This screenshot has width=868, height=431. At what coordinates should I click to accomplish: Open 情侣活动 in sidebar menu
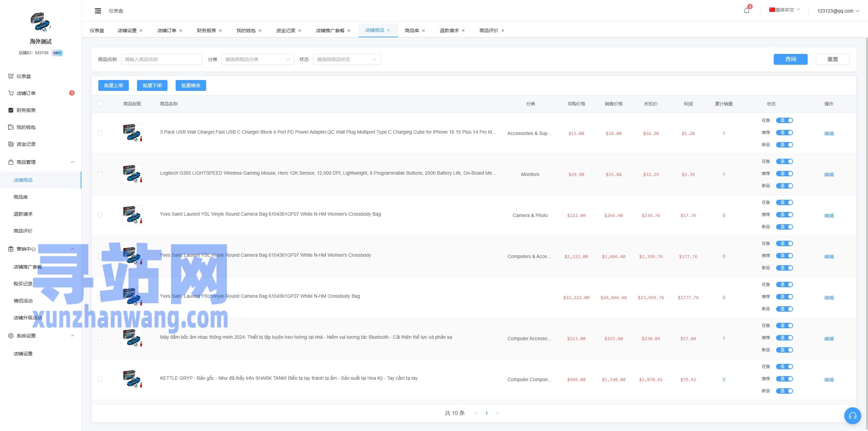point(41,301)
